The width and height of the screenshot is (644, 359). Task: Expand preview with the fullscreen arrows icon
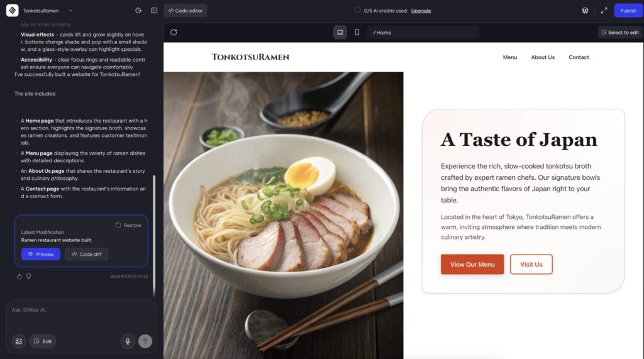[604, 11]
